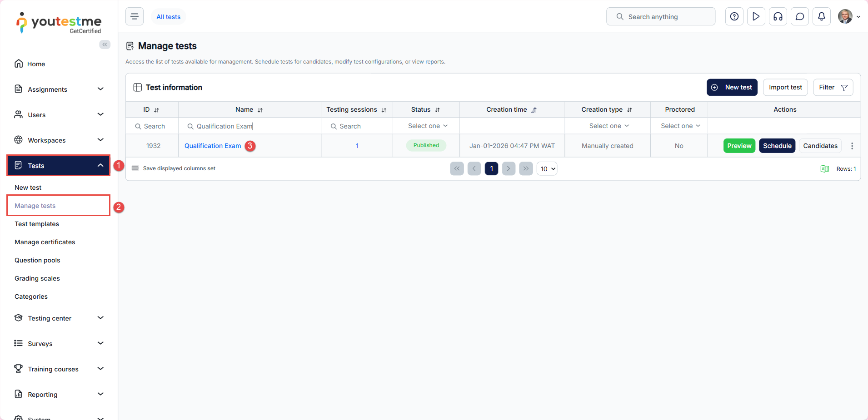Select the All tests tab

[168, 17]
